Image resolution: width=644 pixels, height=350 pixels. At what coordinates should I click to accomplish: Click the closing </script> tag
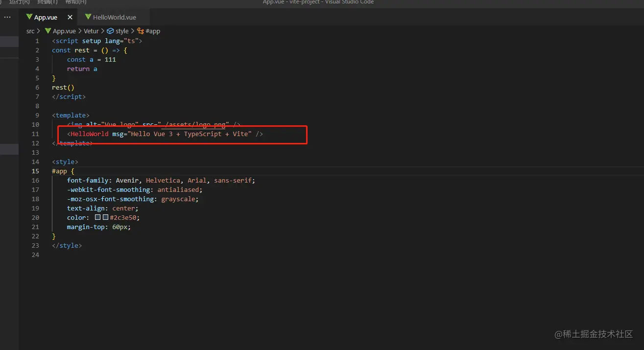[x=69, y=96]
